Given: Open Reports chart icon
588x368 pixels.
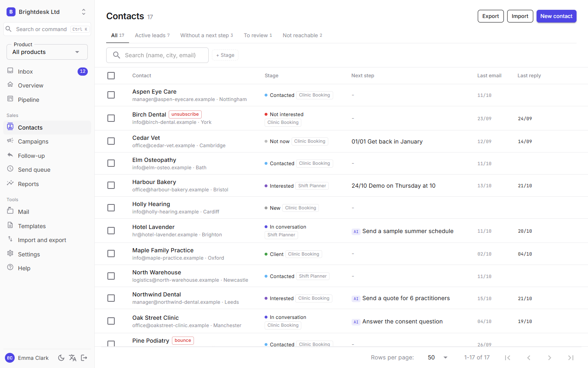Looking at the screenshot, I should point(10,183).
